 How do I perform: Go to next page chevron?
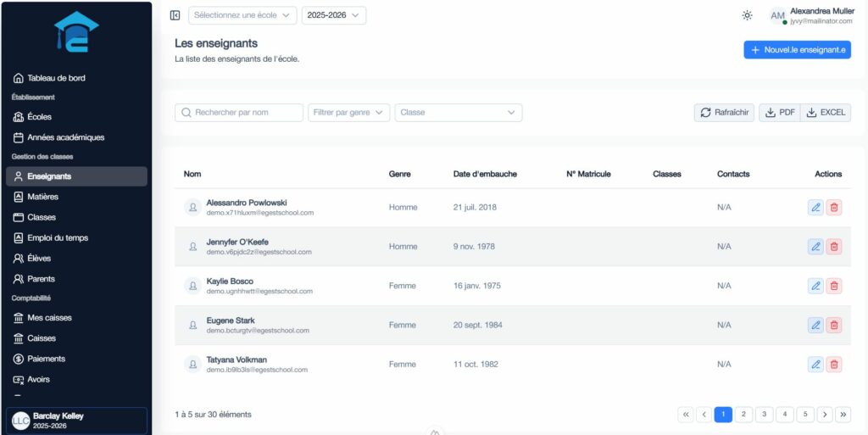pyautogui.click(x=825, y=415)
